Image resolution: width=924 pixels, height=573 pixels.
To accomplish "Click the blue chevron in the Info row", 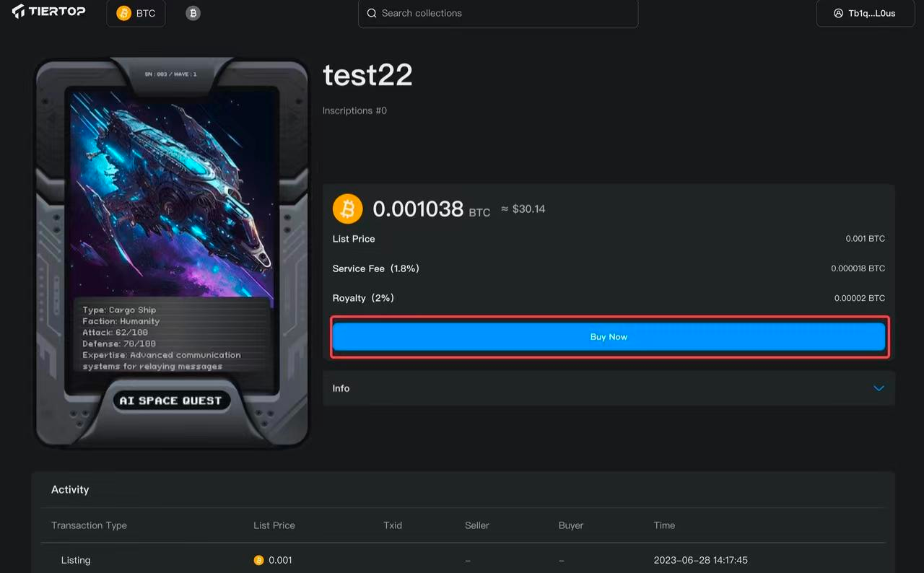I will [879, 388].
